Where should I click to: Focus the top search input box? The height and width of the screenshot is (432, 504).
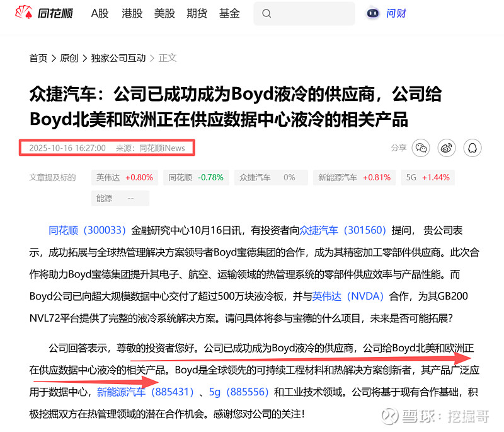[304, 13]
